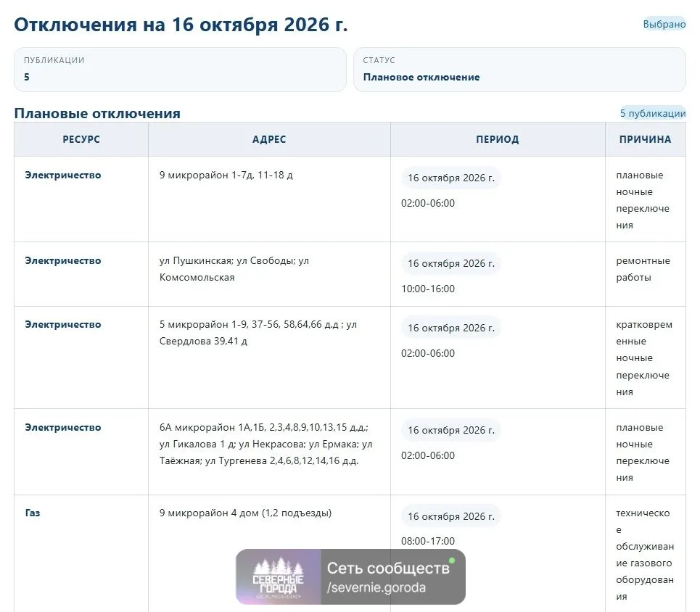Click the 'Газ' resource cell
Viewport: 700px width, 612px height.
[x=33, y=513]
